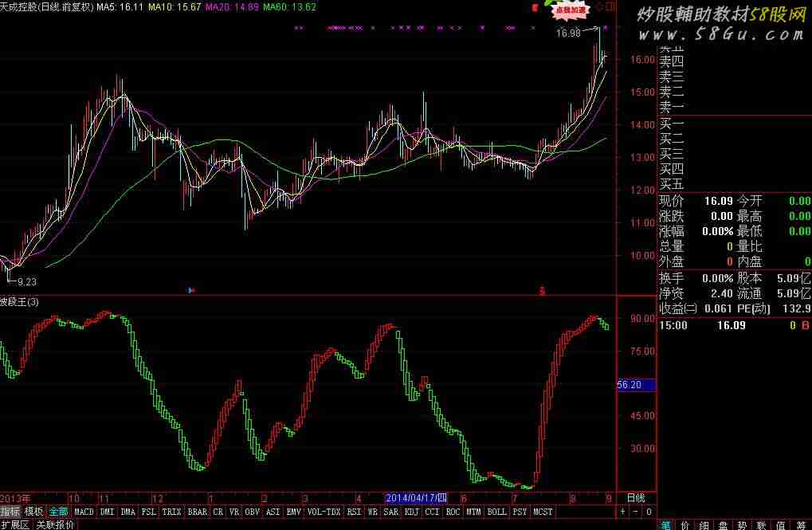Click the plus zoom button beside indicators
The height and width of the screenshot is (530, 812).
[624, 512]
